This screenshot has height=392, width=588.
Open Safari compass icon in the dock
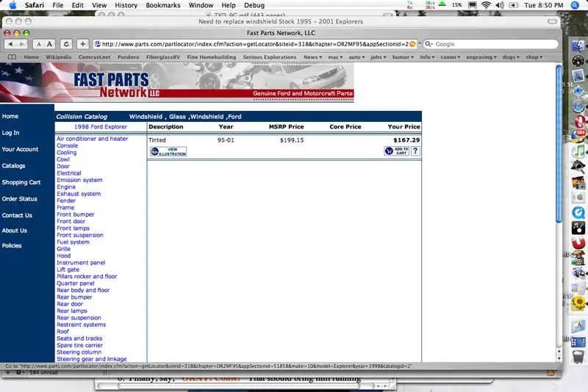pos(578,106)
